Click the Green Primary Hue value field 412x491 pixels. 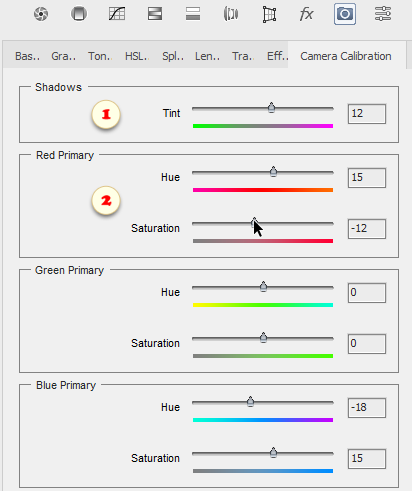click(x=367, y=293)
